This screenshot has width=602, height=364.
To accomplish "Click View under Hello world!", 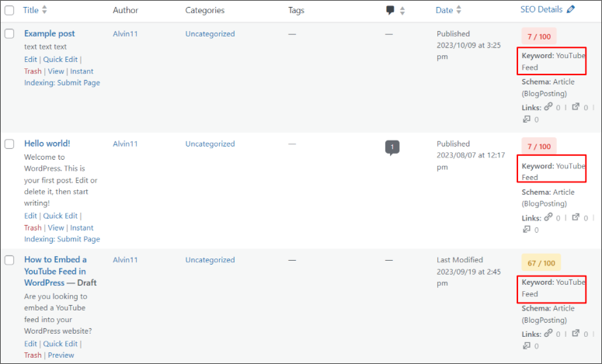I will (56, 228).
